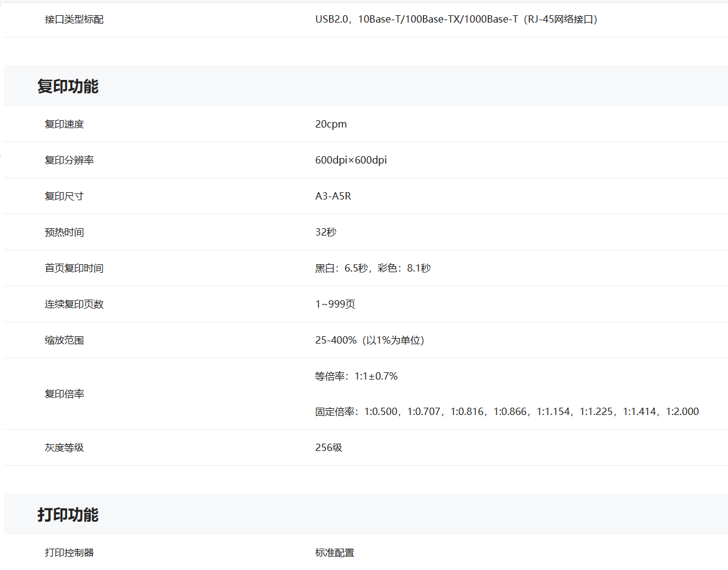Click the A3-A5R copy size value
The height and width of the screenshot is (570, 728).
333,197
